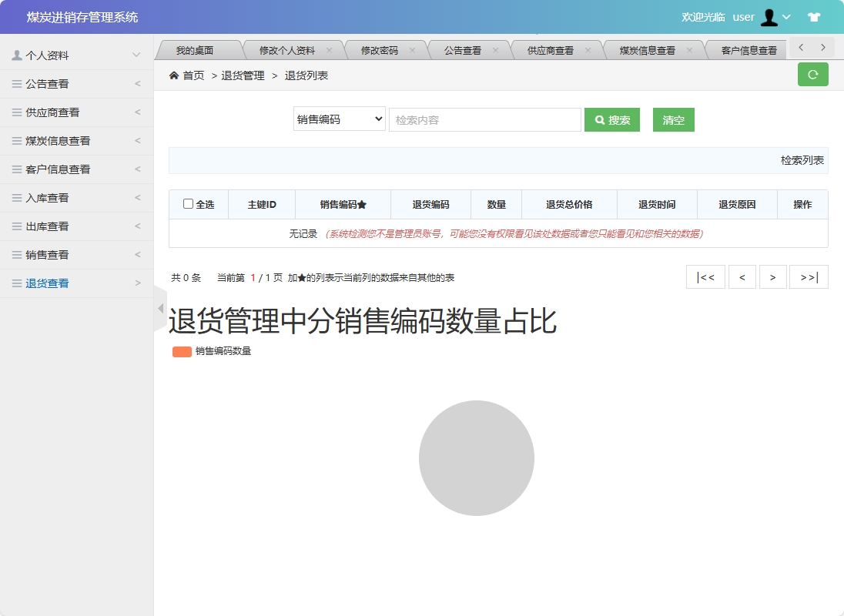This screenshot has height=616, width=844.
Task: Collapse the sidebar using the edge arrow
Action: point(159,308)
